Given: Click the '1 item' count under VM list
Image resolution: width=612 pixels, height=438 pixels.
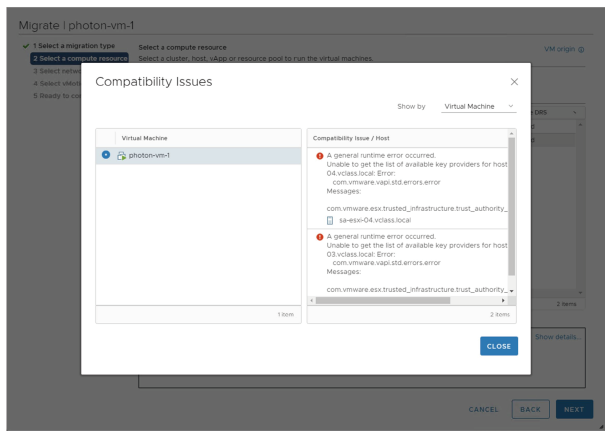Looking at the screenshot, I should click(x=286, y=314).
